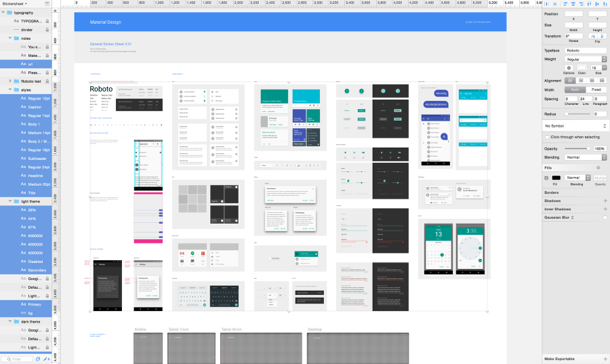The width and height of the screenshot is (610, 364).
Task: Set text Width to Fixed
Action: [x=596, y=90]
